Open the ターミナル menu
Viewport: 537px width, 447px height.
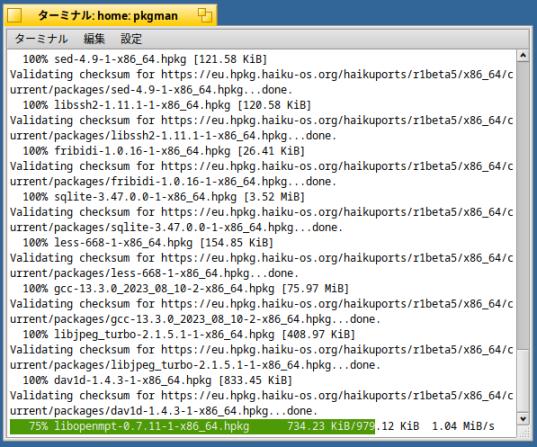point(41,39)
